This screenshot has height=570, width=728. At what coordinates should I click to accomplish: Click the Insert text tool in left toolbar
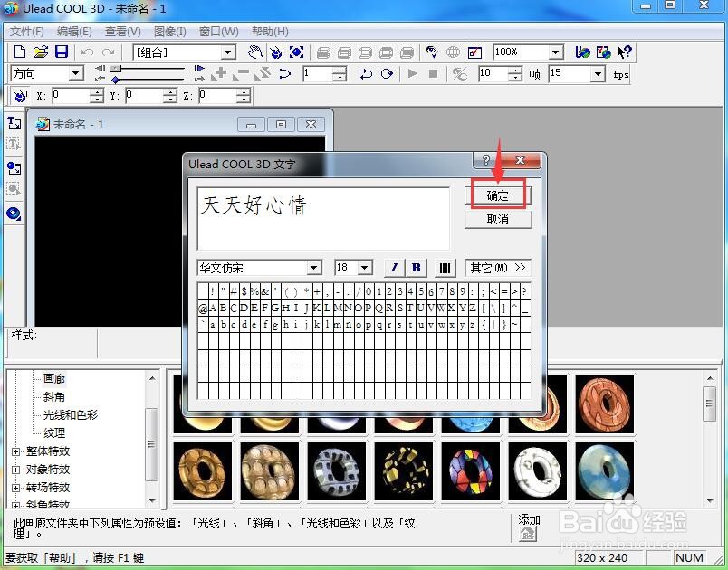[14, 123]
